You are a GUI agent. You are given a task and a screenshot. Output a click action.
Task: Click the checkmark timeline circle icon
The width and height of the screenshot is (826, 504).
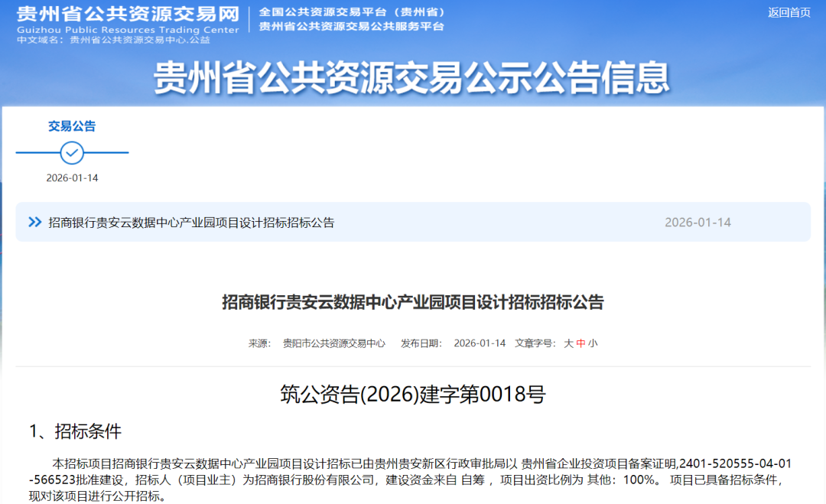pos(72,153)
